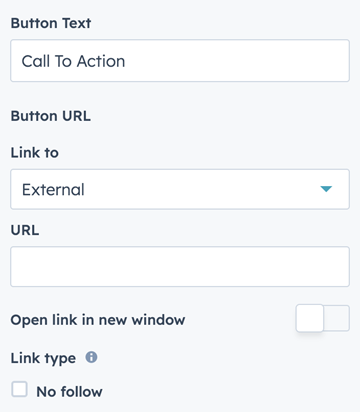Click the External value text in dropdown
The width and height of the screenshot is (360, 412).
click(53, 190)
